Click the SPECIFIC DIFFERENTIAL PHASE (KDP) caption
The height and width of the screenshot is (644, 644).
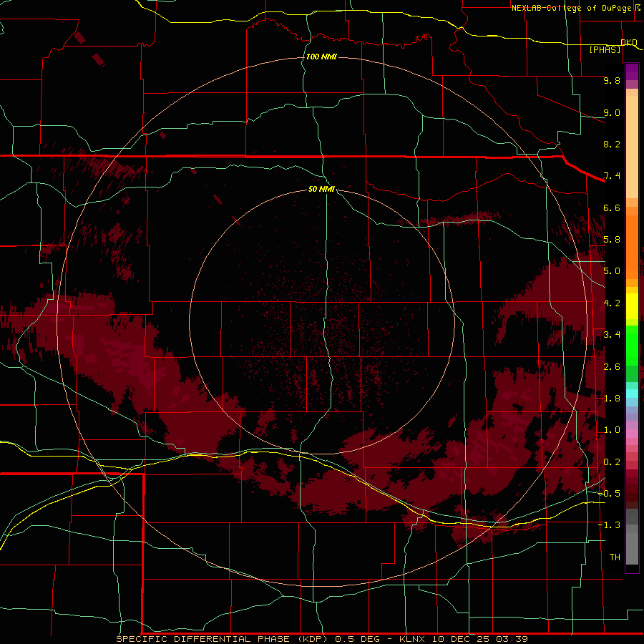coord(222,639)
